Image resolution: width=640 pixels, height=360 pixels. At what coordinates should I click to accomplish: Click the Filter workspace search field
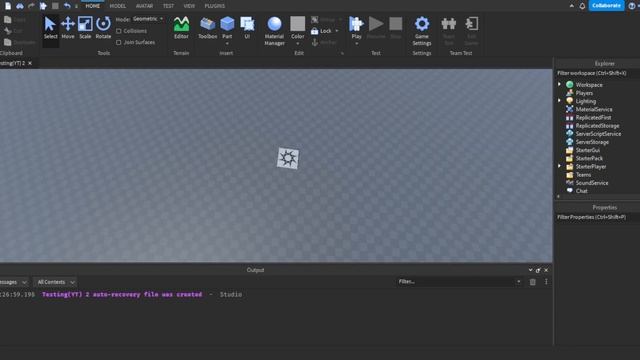click(x=597, y=73)
